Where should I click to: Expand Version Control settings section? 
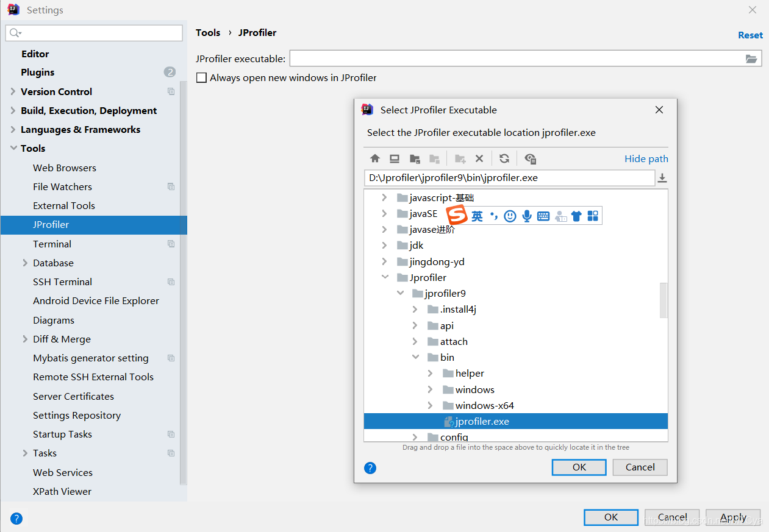pyautogui.click(x=13, y=91)
